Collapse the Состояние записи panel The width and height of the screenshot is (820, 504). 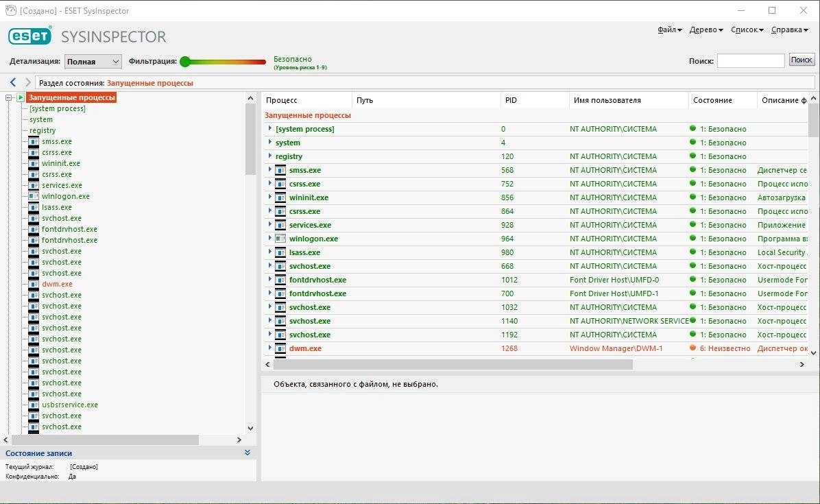pyautogui.click(x=248, y=453)
